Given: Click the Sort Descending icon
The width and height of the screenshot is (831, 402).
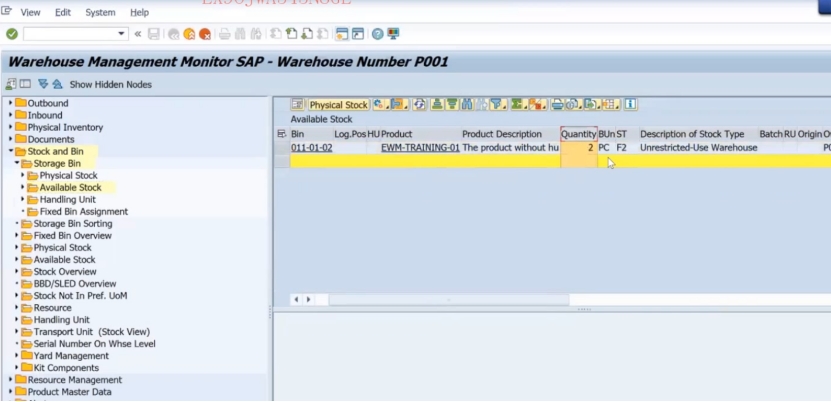Looking at the screenshot, I should tap(452, 104).
